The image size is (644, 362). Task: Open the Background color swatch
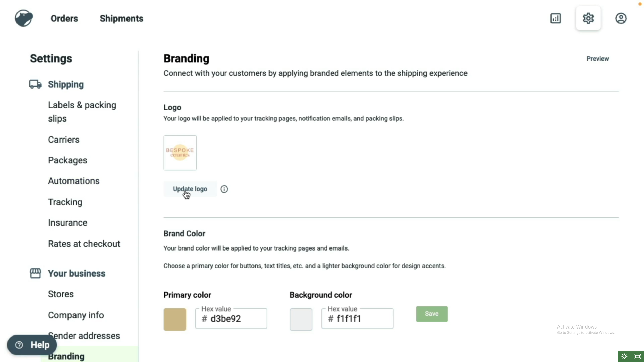click(x=301, y=319)
